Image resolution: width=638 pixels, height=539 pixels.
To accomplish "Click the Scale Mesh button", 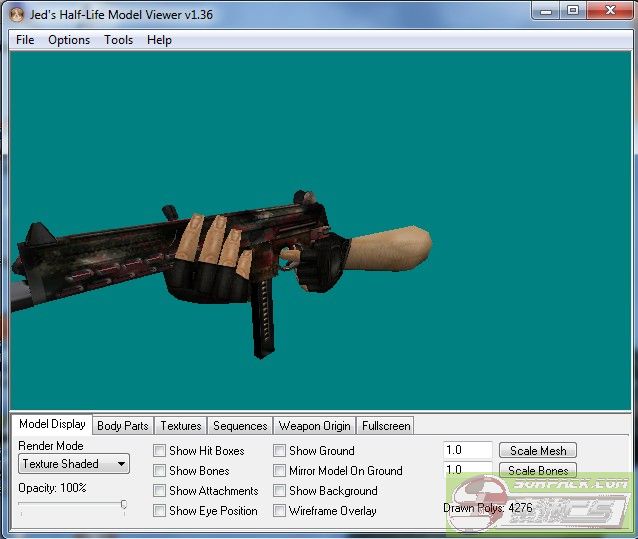I will click(538, 451).
